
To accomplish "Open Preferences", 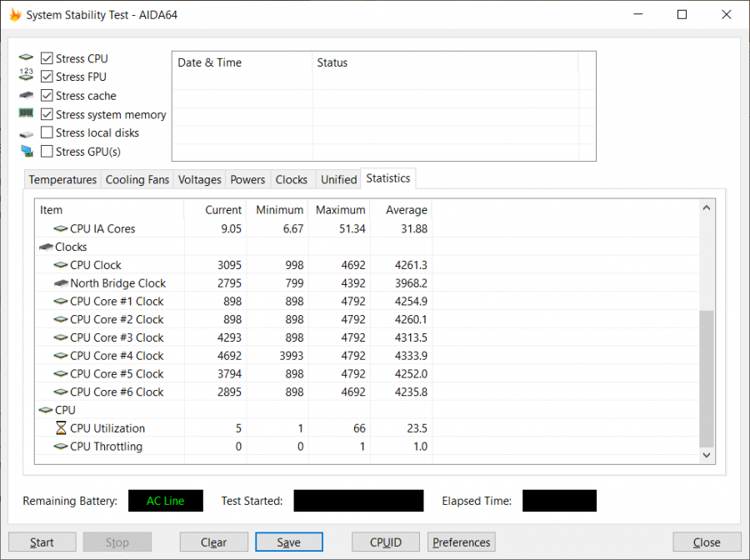I will (x=461, y=542).
